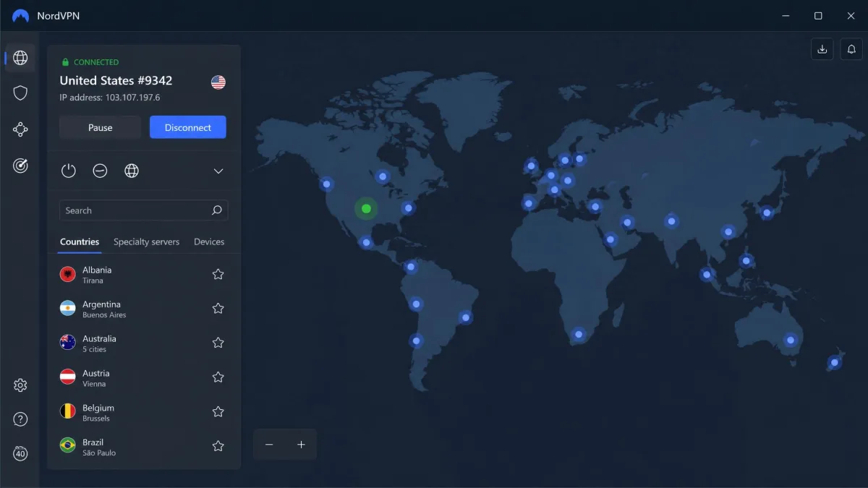Click the download icon above the map
Viewport: 868px width, 488px height.
pyautogui.click(x=822, y=49)
